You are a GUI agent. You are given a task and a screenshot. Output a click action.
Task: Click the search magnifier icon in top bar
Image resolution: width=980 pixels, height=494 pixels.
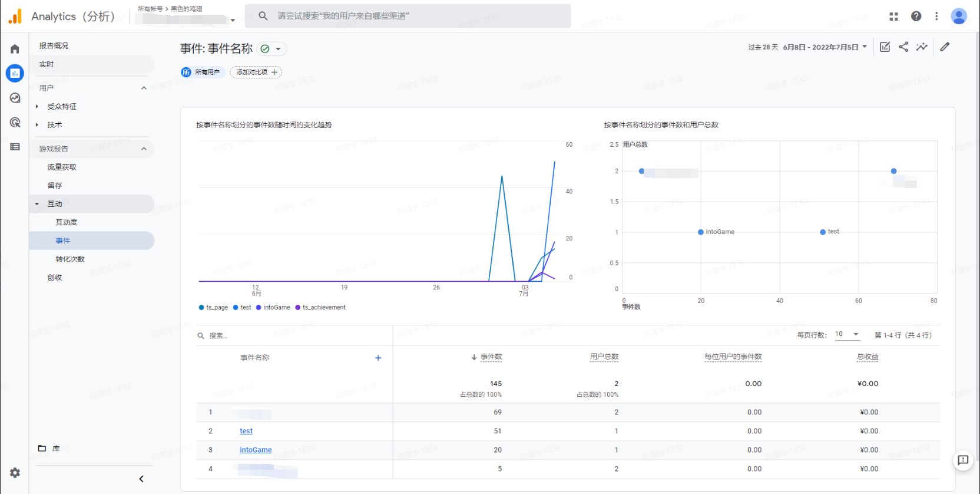[263, 16]
